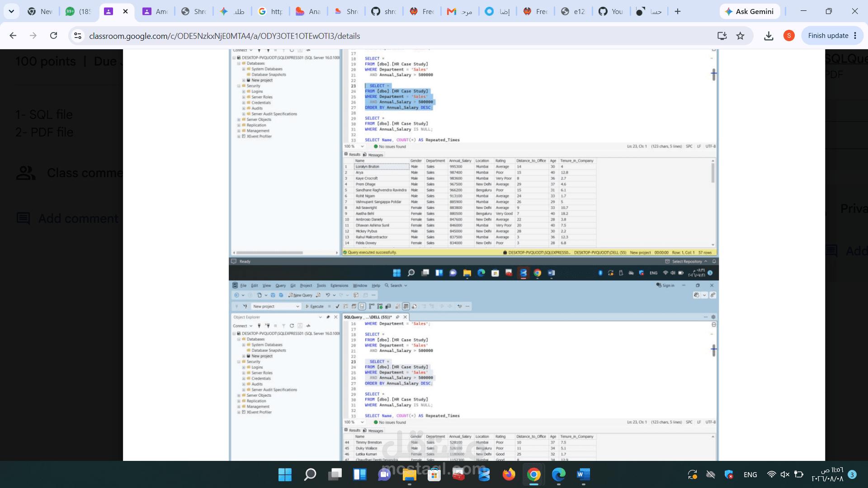This screenshot has width=868, height=488.
Task: Open Chrome downloads
Action: coord(769,36)
